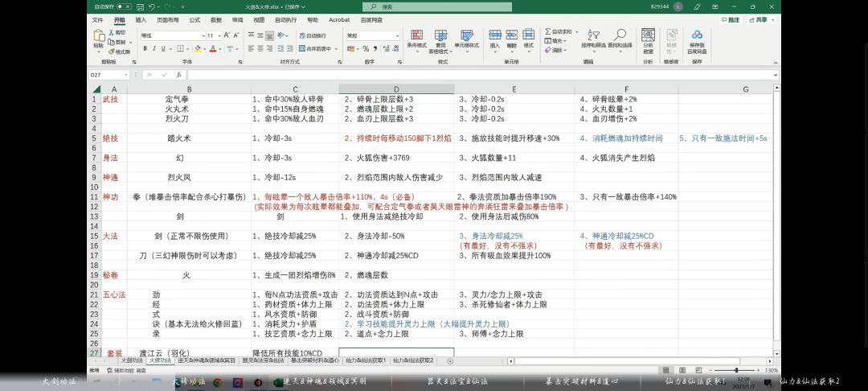Click the Save icon in title bar
Image resolution: width=868 pixels, height=391 pixels.
tap(141, 6)
